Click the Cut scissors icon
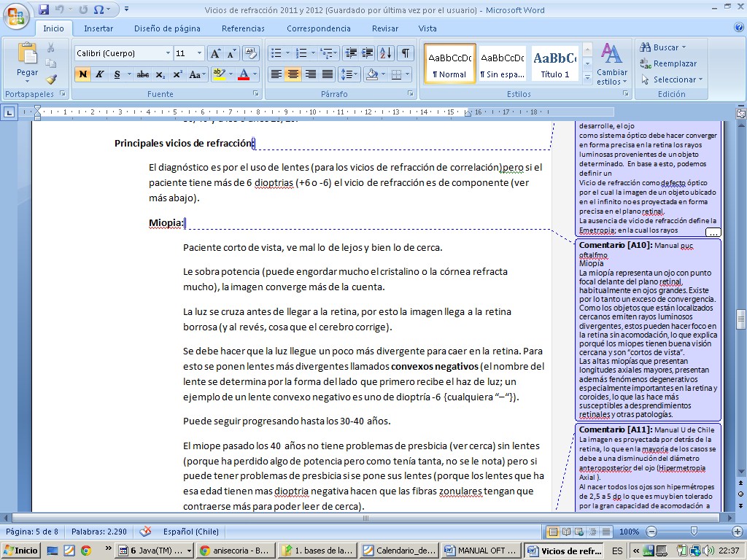The width and height of the screenshot is (747, 560). tap(51, 47)
